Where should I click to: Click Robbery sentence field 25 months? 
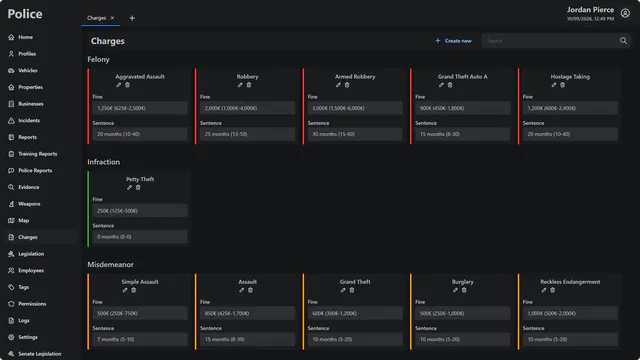point(248,134)
